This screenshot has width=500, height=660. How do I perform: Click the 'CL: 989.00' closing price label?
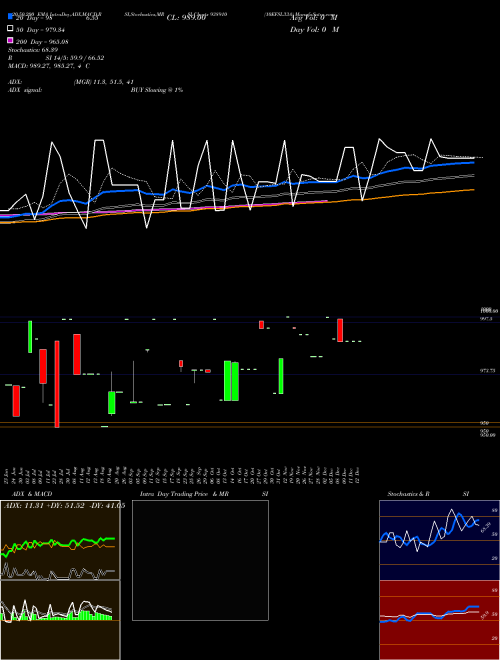186,18
